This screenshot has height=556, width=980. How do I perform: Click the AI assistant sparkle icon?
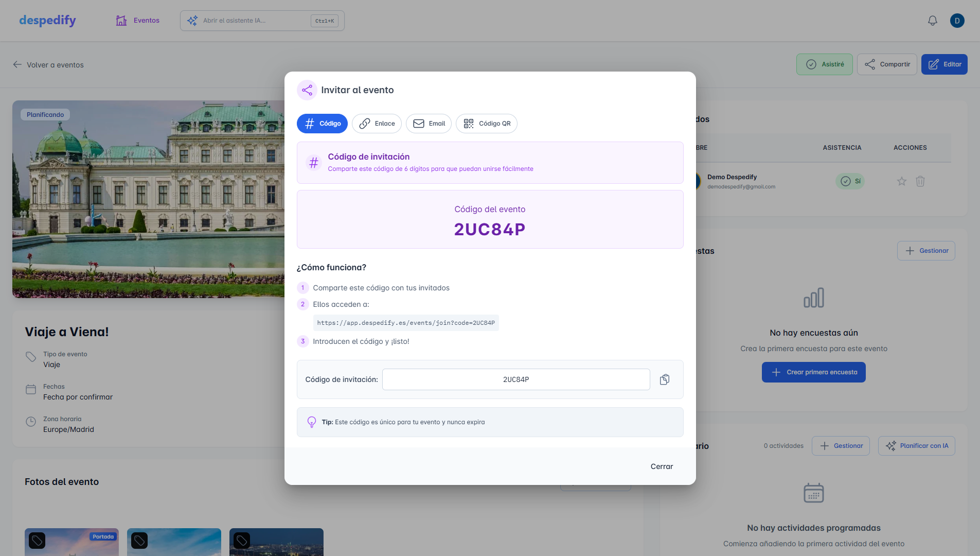[192, 21]
